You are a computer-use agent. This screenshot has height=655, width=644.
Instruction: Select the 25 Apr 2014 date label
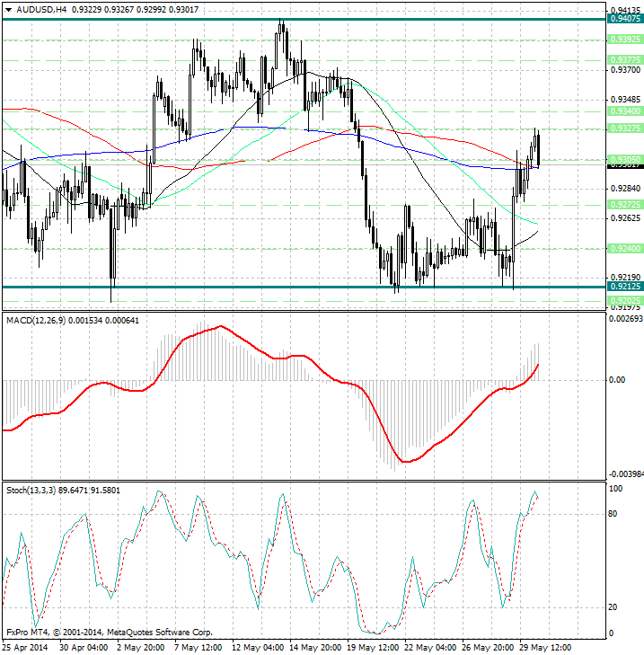(x=25, y=647)
